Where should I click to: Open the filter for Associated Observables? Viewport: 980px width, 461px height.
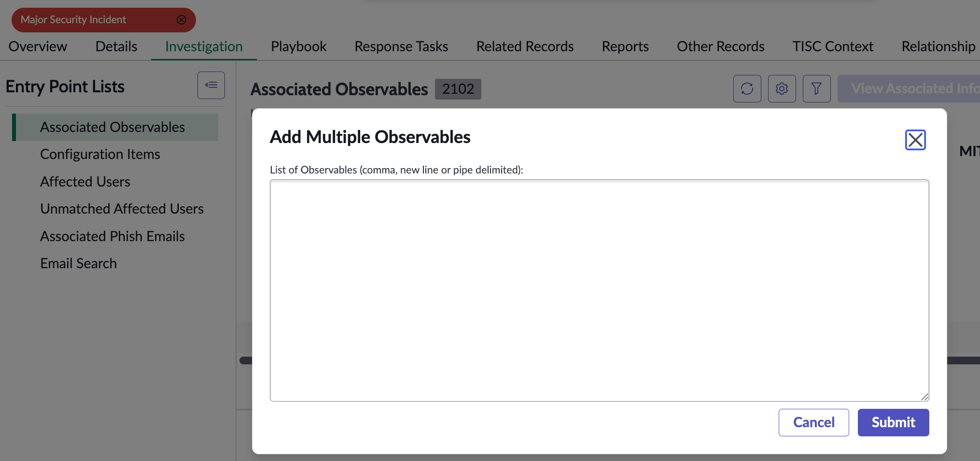[x=816, y=88]
